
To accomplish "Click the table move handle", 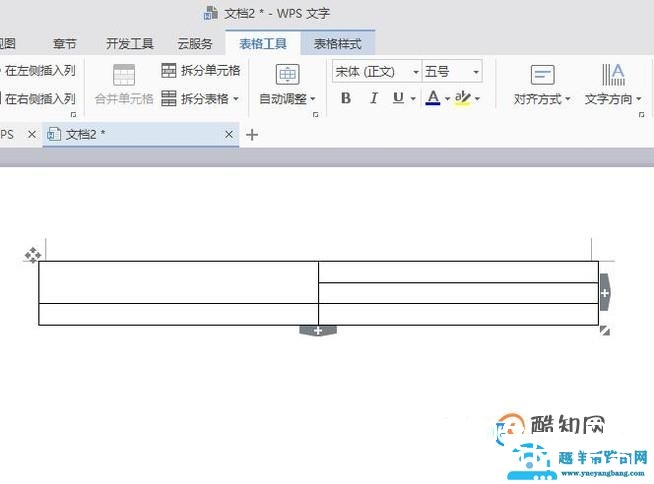I will (33, 255).
